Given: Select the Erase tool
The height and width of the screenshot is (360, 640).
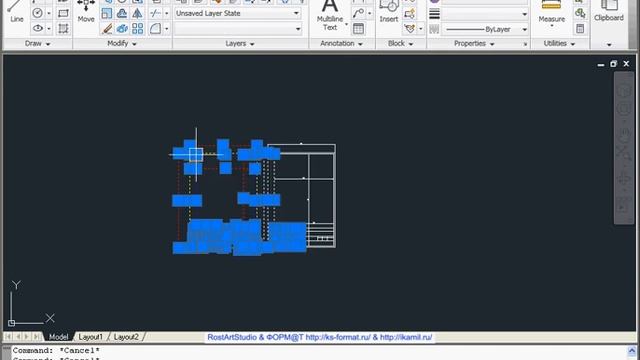Looking at the screenshot, I should pos(107,28).
